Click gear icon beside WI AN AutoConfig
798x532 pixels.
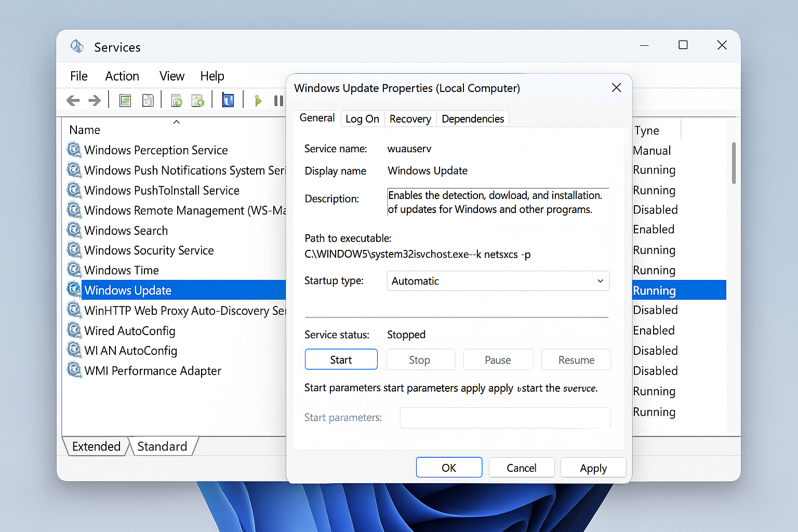pyautogui.click(x=74, y=350)
